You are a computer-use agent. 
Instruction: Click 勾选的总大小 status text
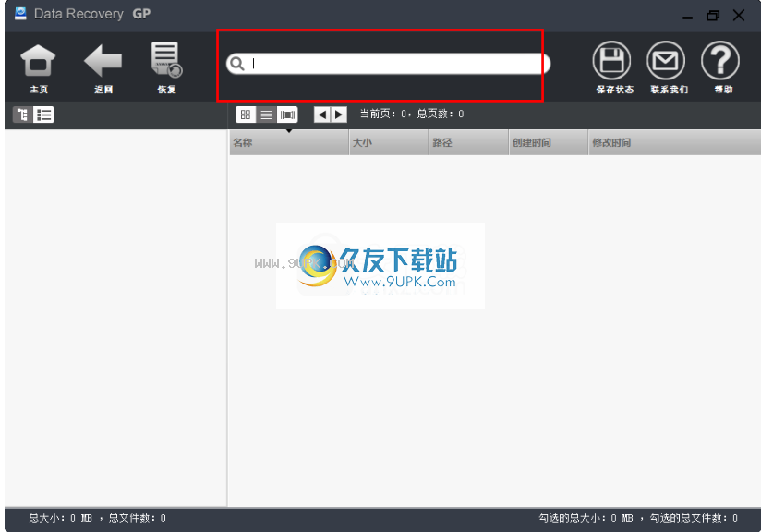click(638, 518)
